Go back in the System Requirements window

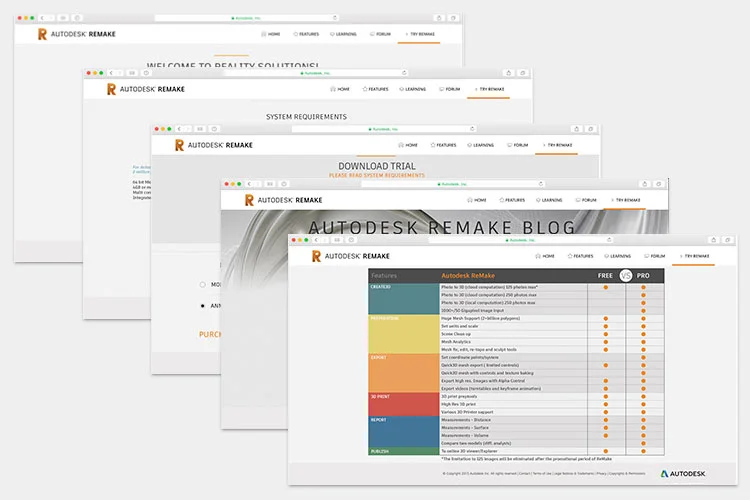coord(111,73)
